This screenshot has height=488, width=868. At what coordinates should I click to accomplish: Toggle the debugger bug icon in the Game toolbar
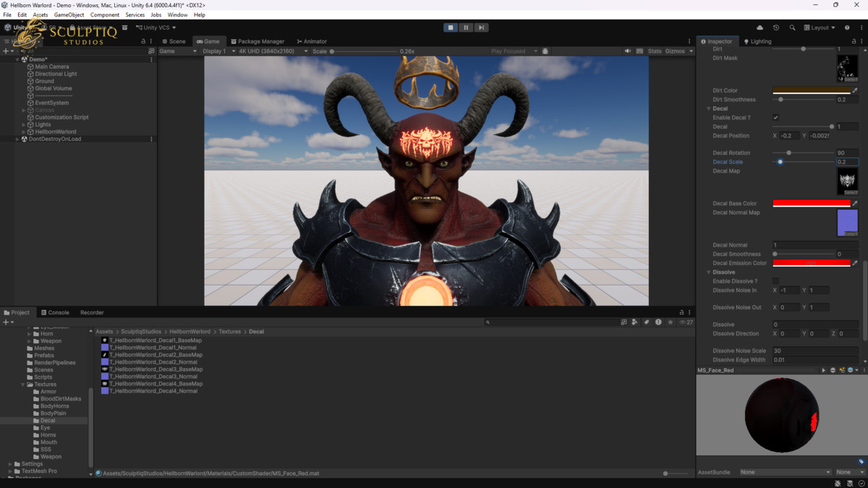coord(545,51)
